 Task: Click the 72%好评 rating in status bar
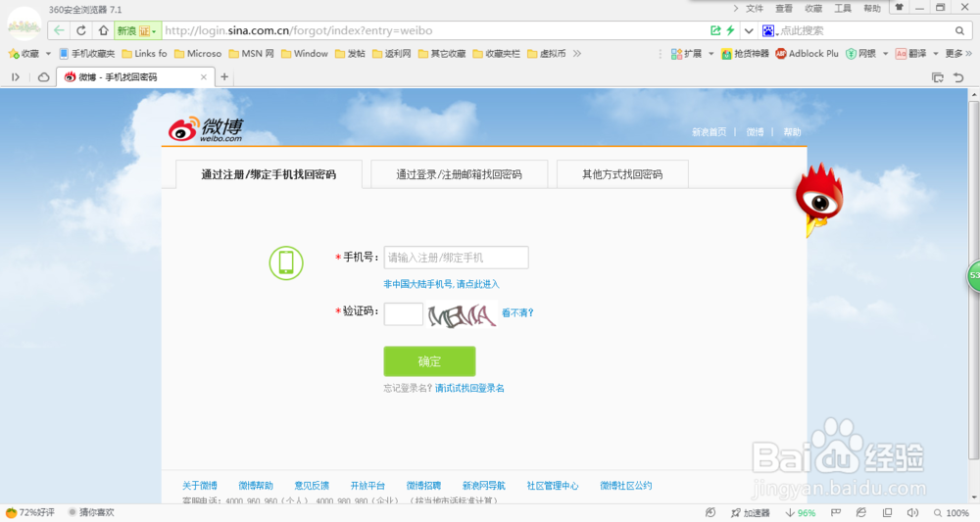click(x=30, y=512)
